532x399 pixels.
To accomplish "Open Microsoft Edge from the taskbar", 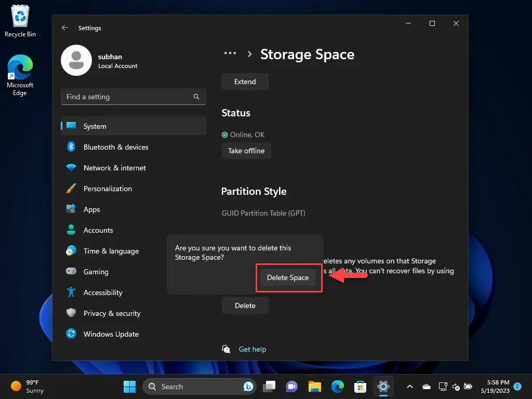I will [338, 387].
